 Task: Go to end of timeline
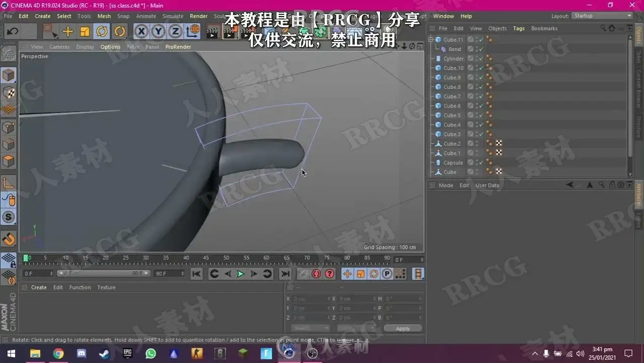(x=285, y=274)
